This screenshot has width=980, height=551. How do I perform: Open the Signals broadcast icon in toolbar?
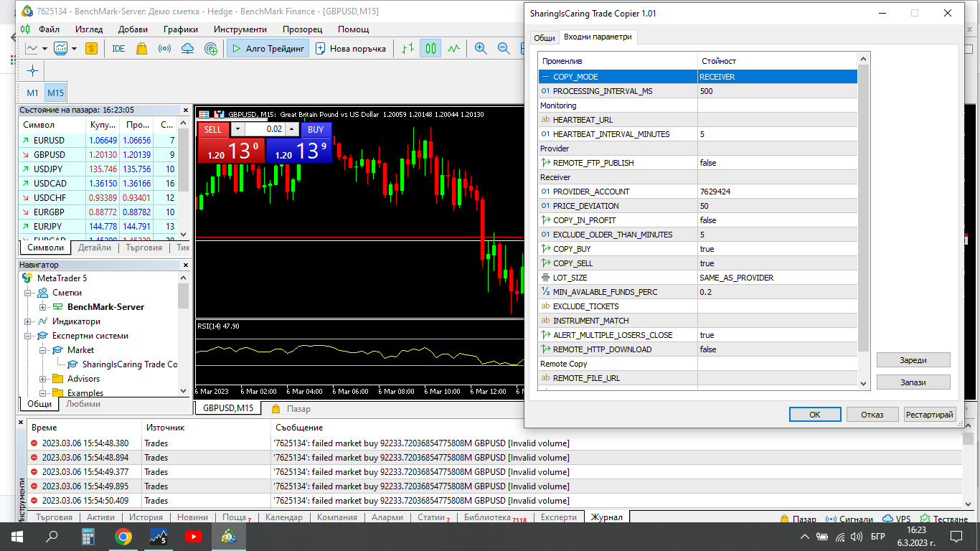[164, 49]
